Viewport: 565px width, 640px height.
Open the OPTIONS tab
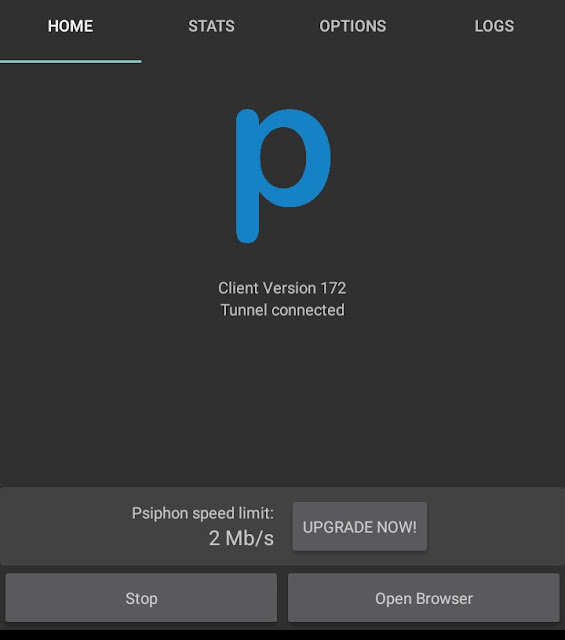(353, 26)
